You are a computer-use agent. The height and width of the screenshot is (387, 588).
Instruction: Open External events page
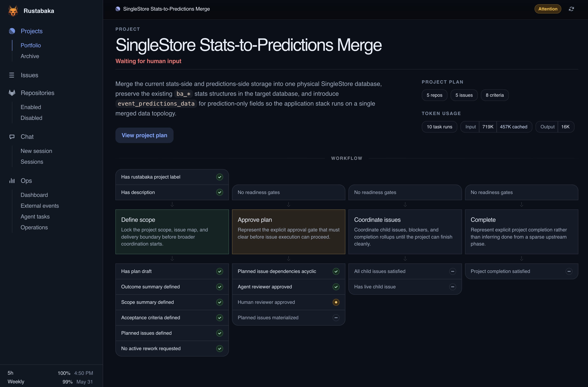pyautogui.click(x=40, y=206)
